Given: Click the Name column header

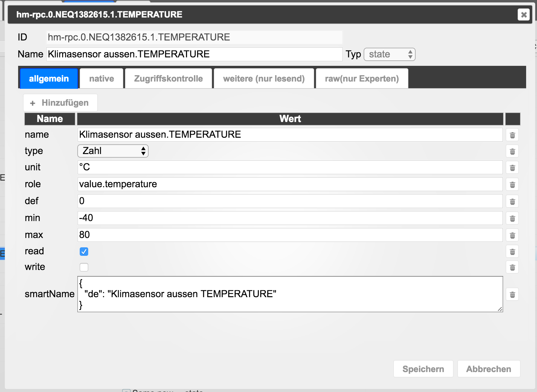Looking at the screenshot, I should [50, 119].
